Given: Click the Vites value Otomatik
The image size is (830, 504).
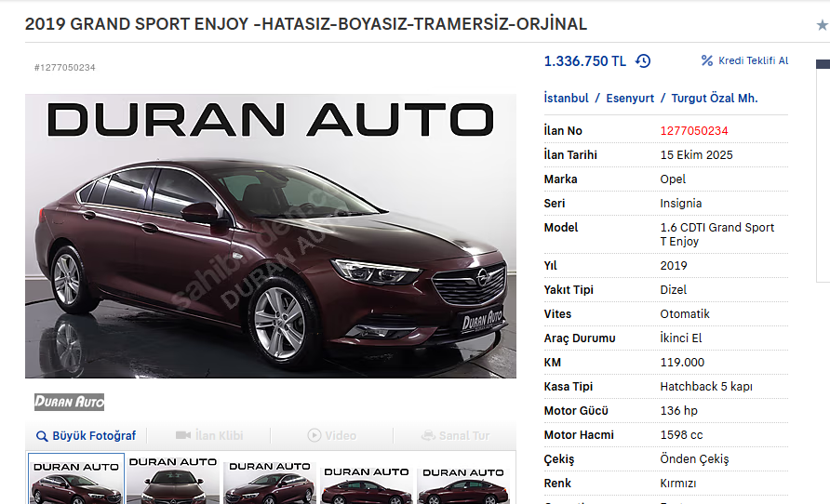Looking at the screenshot, I should [x=685, y=314].
